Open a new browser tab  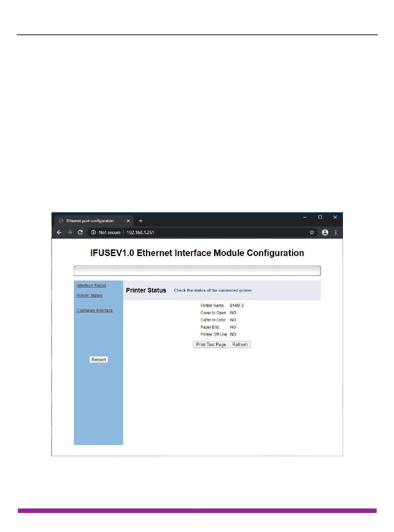pyautogui.click(x=141, y=221)
